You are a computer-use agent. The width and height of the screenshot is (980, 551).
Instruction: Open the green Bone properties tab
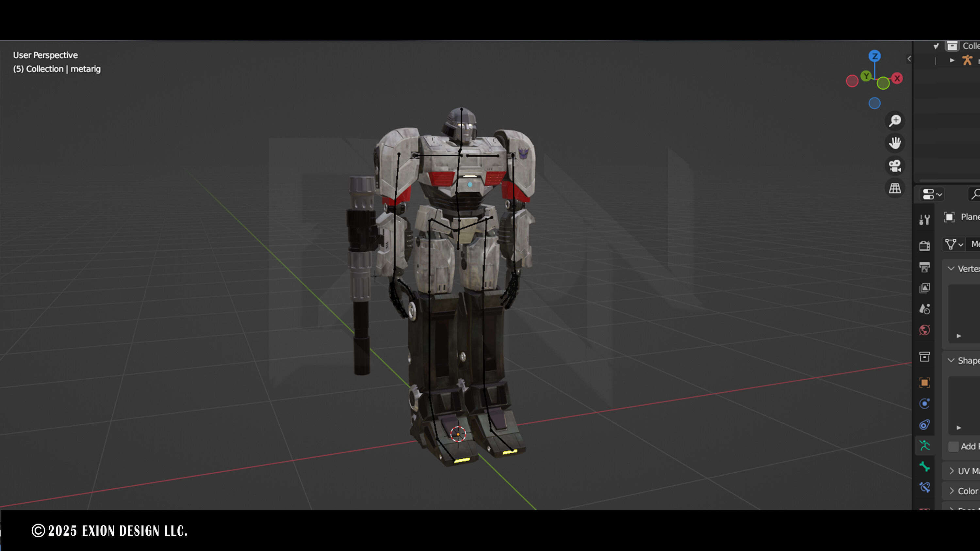click(x=924, y=466)
